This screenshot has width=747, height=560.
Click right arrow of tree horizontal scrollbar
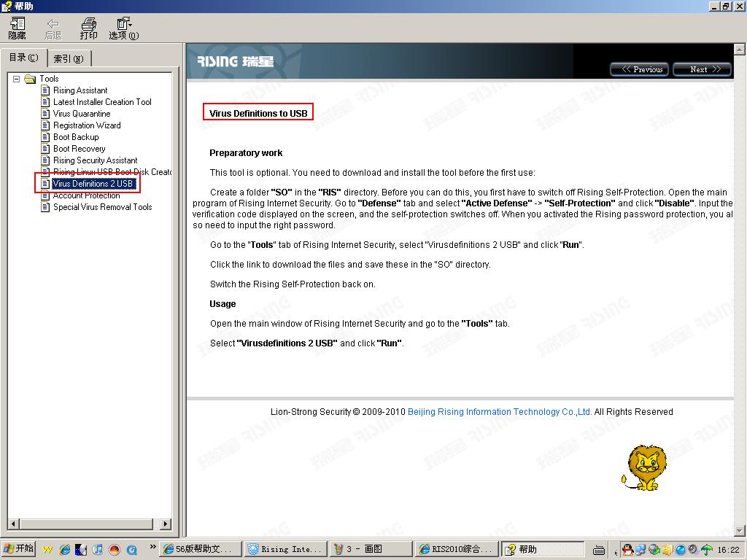[166, 524]
